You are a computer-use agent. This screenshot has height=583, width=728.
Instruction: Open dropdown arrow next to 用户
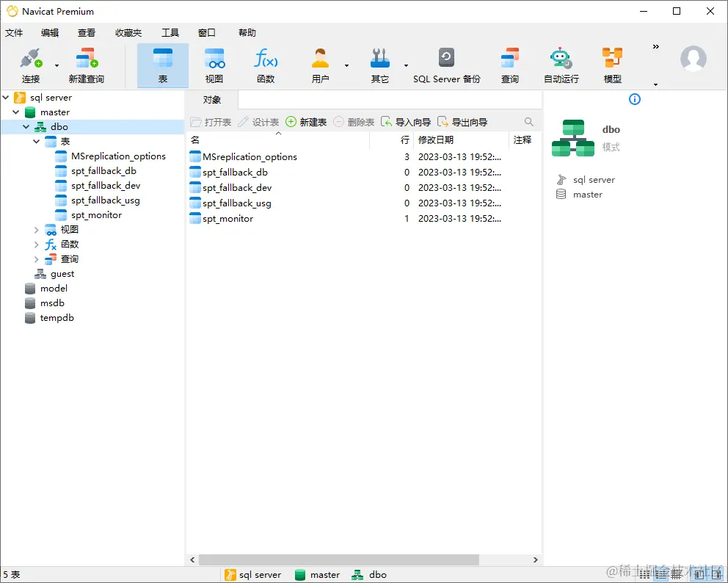[x=346, y=65]
